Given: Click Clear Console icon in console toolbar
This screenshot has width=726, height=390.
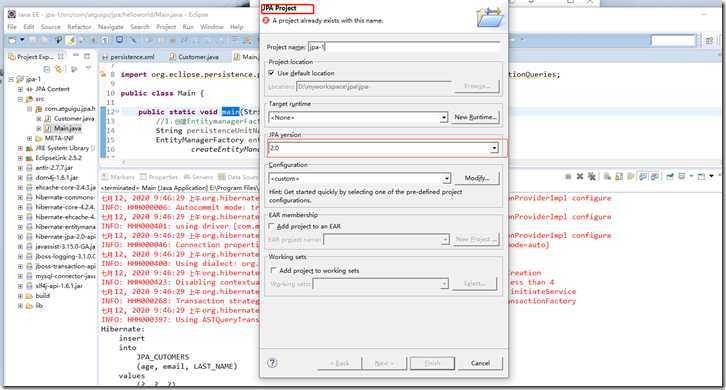Looking at the screenshot, I should [x=607, y=176].
